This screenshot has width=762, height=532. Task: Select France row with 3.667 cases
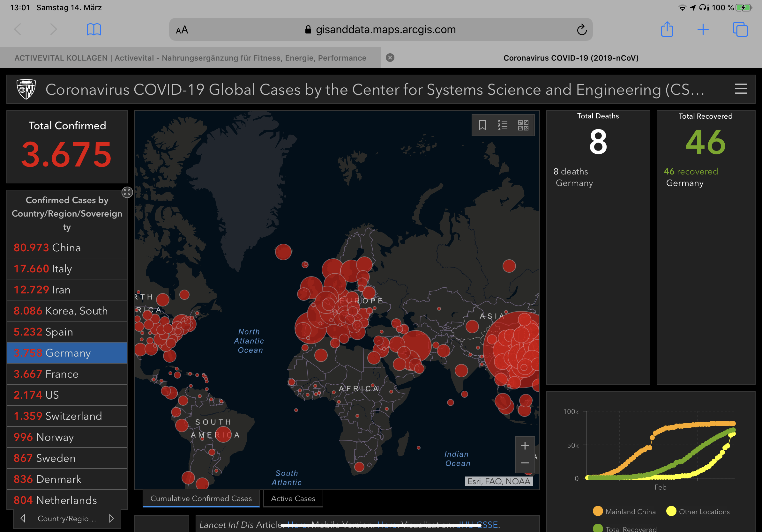click(x=67, y=374)
